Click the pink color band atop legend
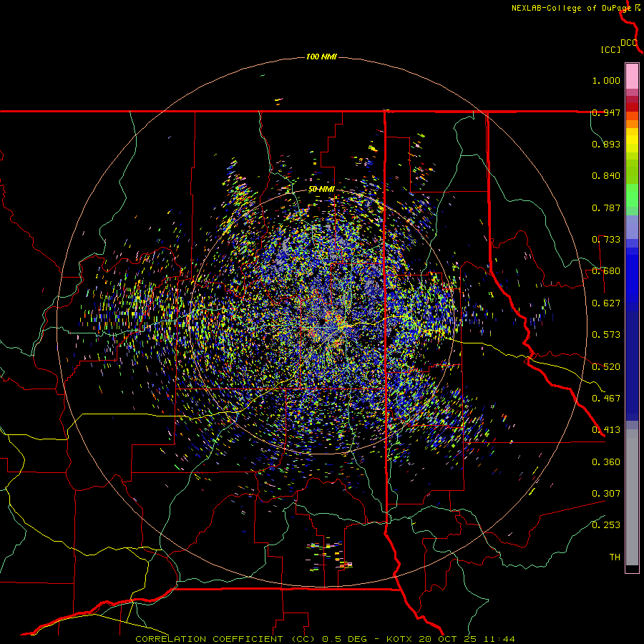 (632, 77)
